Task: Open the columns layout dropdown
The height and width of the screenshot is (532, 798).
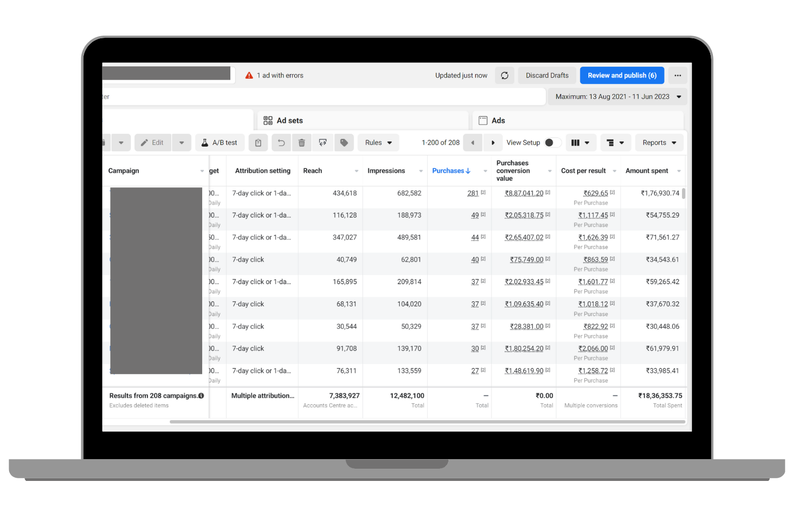Action: (x=580, y=143)
